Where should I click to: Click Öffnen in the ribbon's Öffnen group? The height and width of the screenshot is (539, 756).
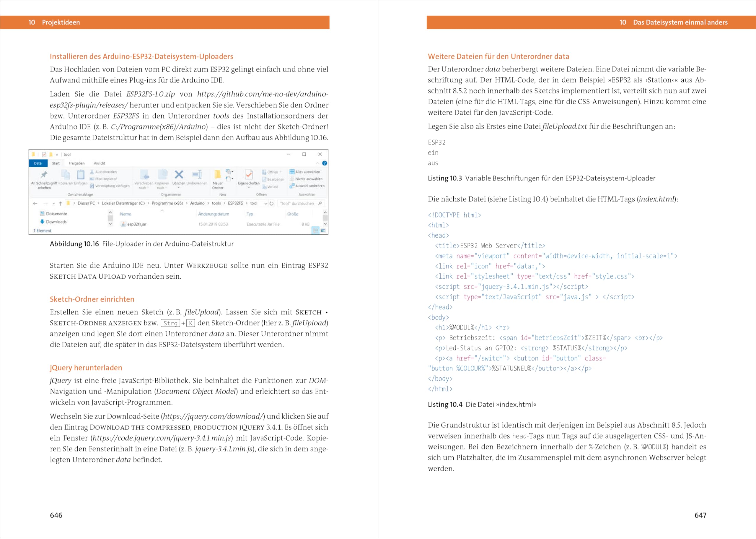272,172
